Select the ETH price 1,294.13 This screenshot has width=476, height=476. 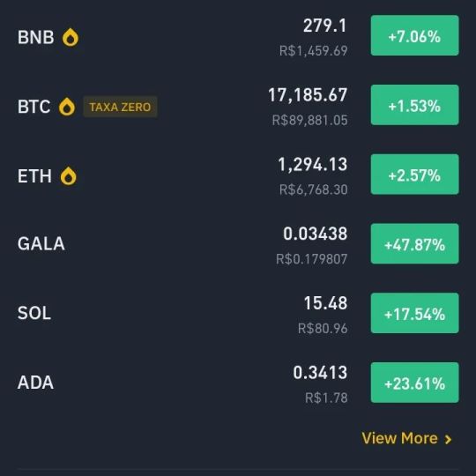coord(313,165)
